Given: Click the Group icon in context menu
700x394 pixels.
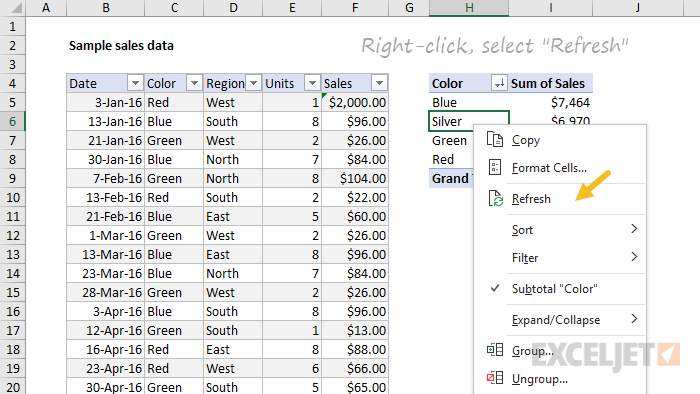Looking at the screenshot, I should click(495, 350).
